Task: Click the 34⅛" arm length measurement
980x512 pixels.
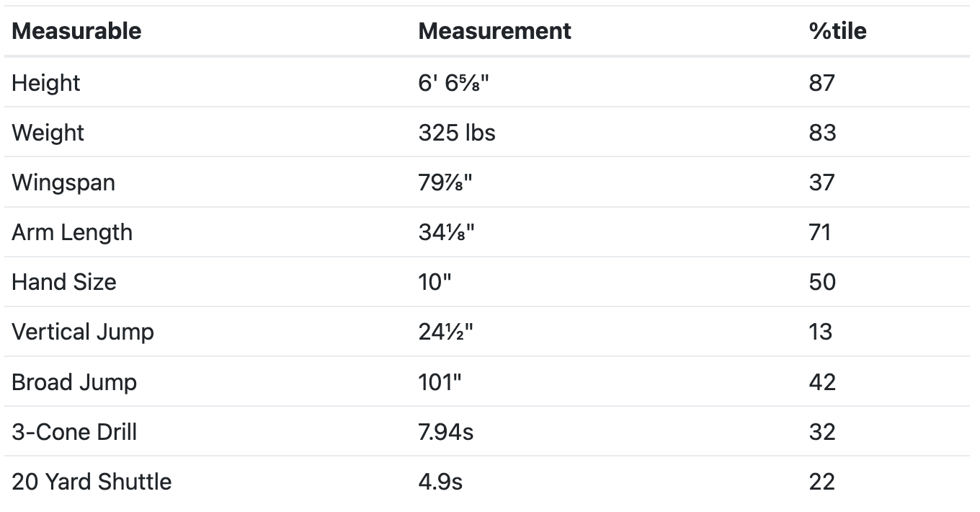Action: (x=447, y=232)
